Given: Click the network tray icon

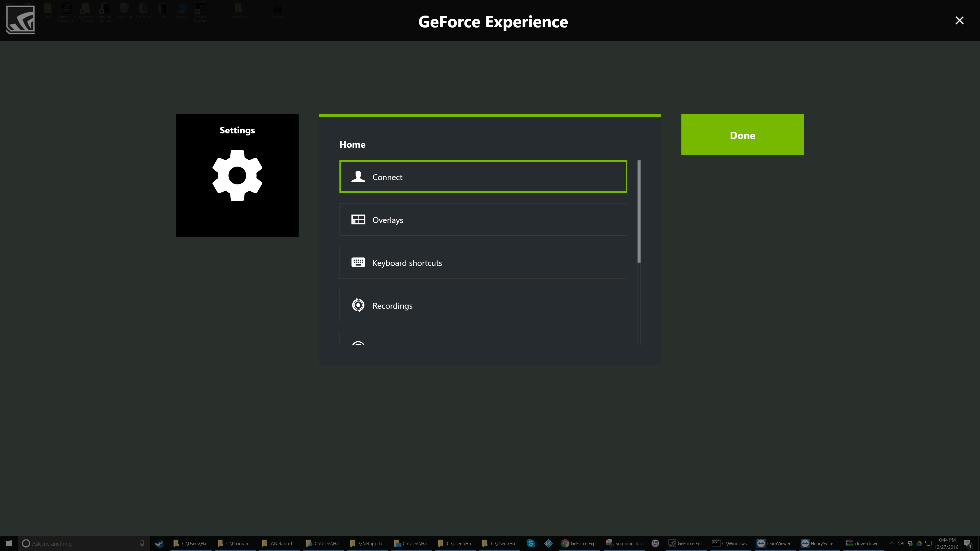Looking at the screenshot, I should 929,543.
